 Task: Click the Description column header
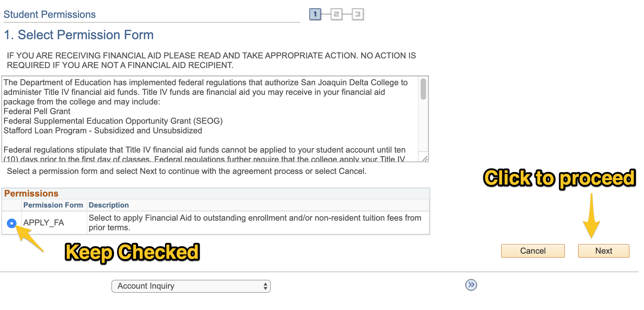[x=109, y=205]
